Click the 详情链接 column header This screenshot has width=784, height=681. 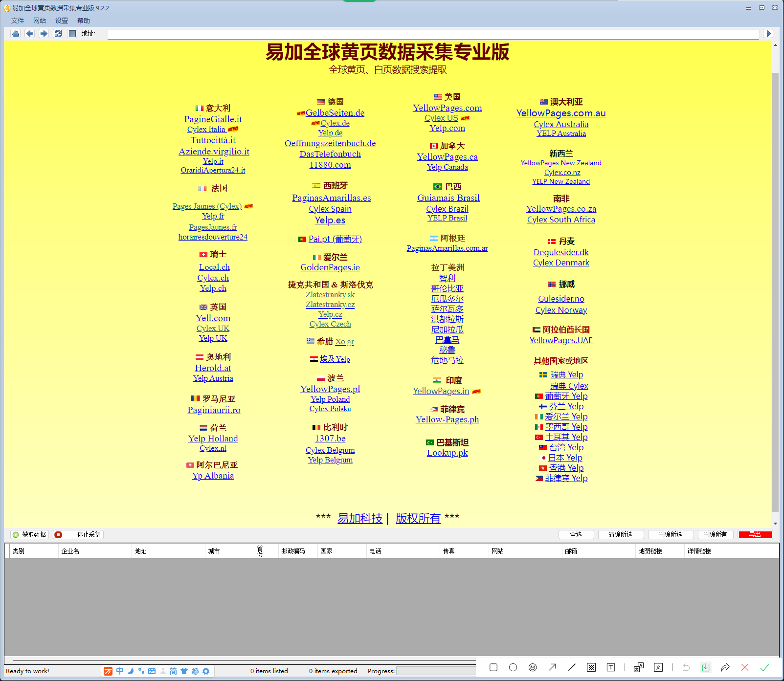(x=731, y=551)
